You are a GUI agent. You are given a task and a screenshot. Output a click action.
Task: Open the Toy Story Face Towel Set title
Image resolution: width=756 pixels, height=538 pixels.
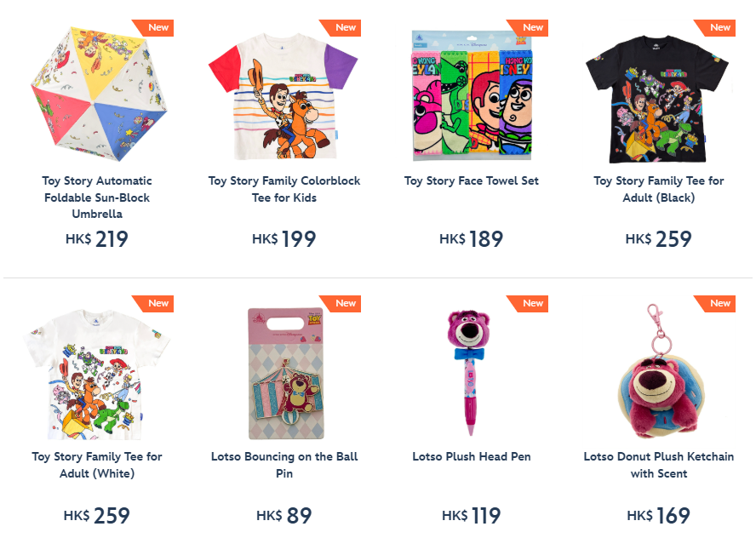click(x=471, y=180)
